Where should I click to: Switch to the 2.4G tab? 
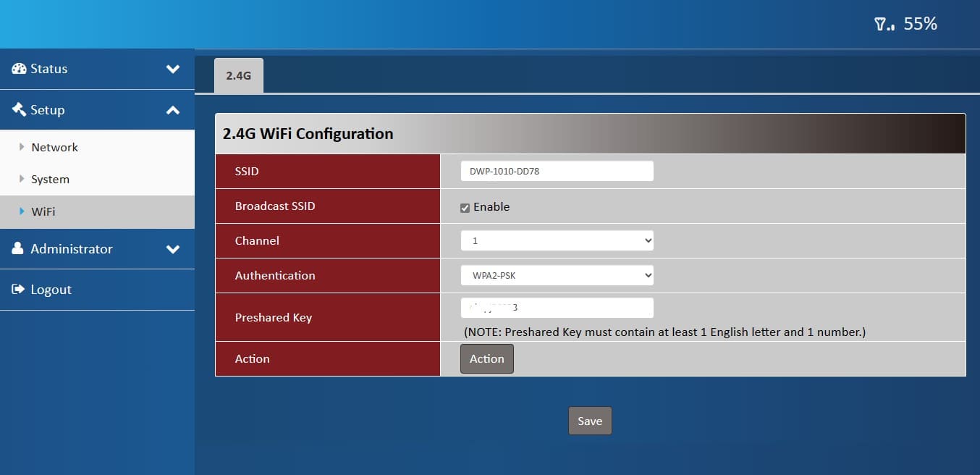pos(238,75)
